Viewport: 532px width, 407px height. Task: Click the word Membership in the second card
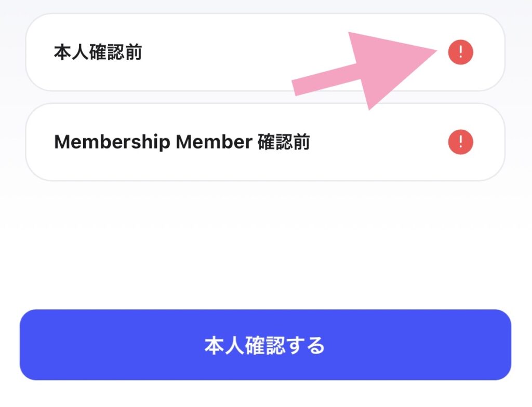click(x=112, y=142)
